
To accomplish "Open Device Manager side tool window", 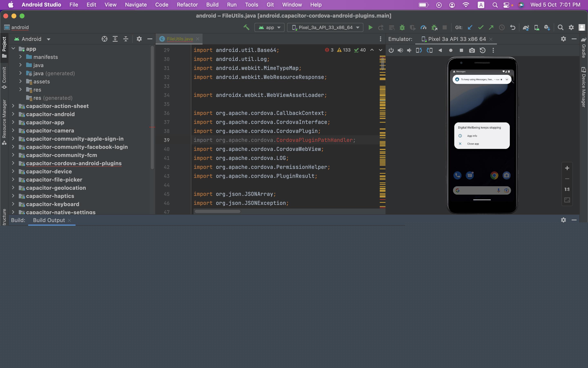I will [584, 87].
